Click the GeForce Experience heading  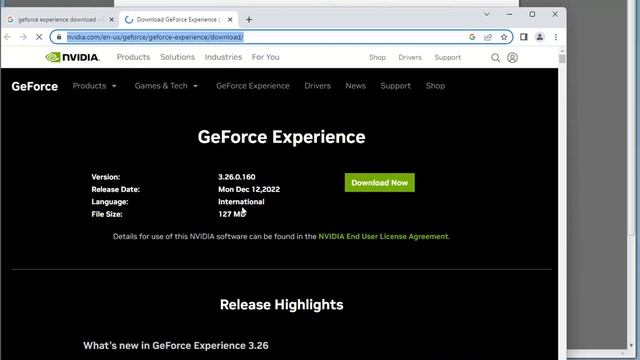pos(282,137)
